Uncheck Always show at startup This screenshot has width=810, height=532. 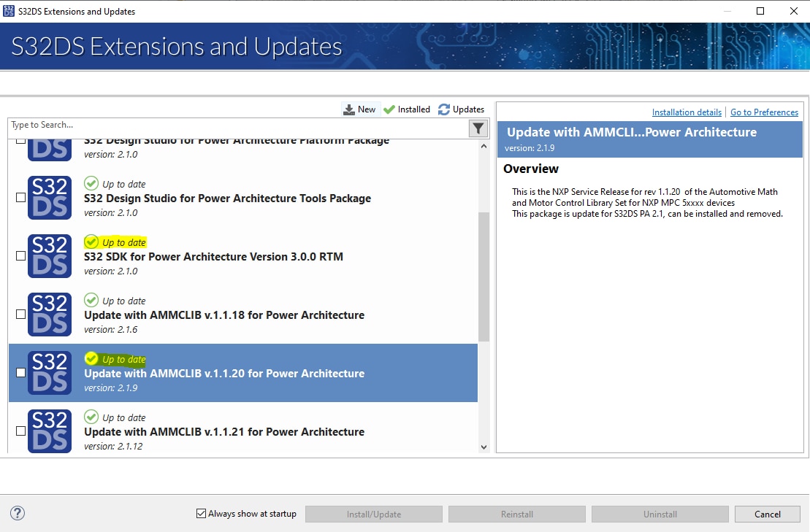coord(202,514)
